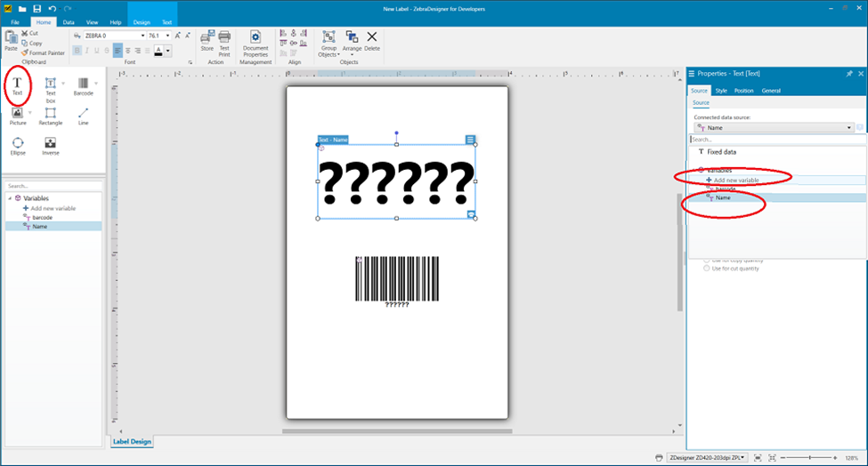The width and height of the screenshot is (868, 466).
Task: Open the General tab in Properties
Action: tap(771, 91)
